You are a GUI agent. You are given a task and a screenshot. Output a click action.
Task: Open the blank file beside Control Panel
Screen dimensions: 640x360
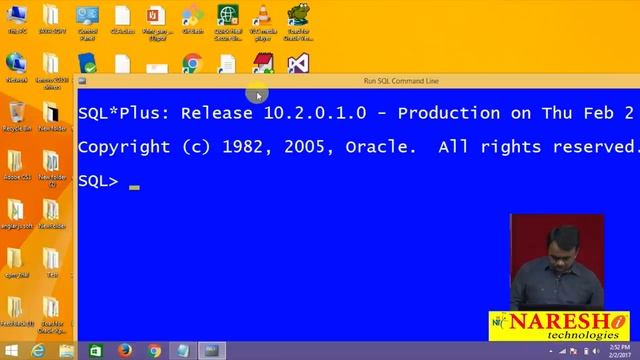click(x=122, y=19)
